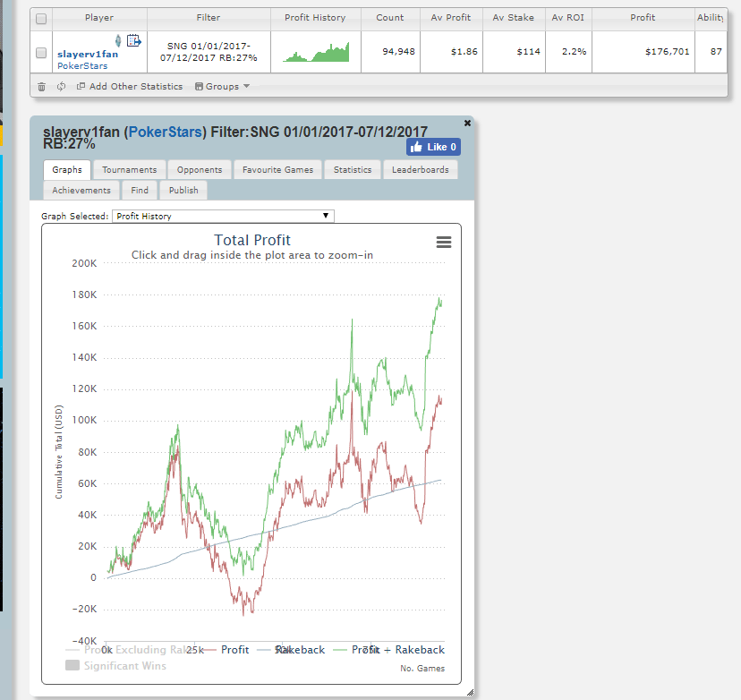Viewport: 741px width, 700px height.
Task: Sort by Filter column header
Action: click(209, 18)
